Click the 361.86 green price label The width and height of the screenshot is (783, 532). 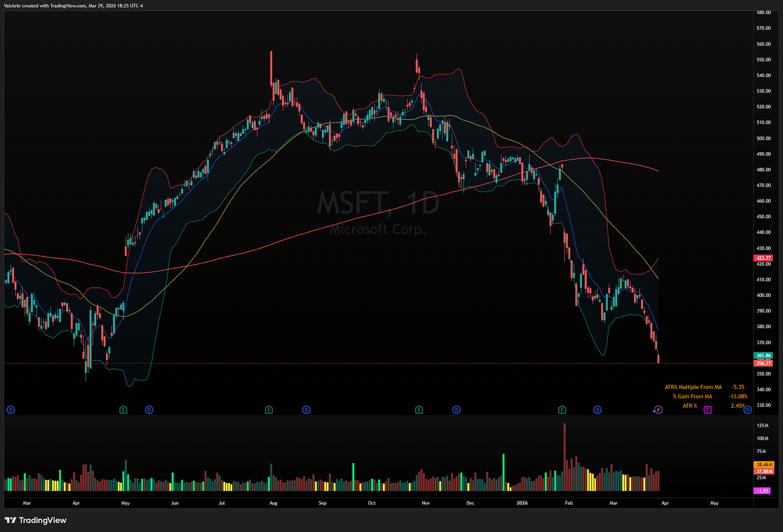click(x=764, y=356)
